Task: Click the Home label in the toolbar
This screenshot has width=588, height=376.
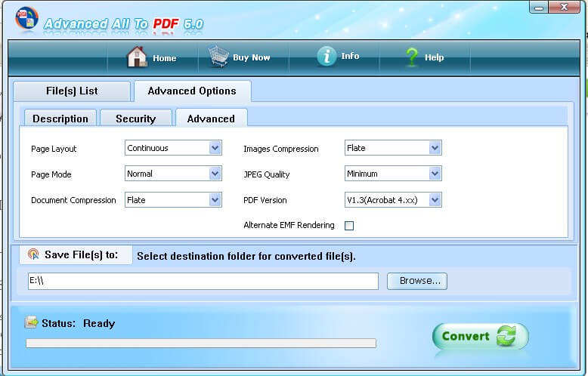Action: click(164, 58)
